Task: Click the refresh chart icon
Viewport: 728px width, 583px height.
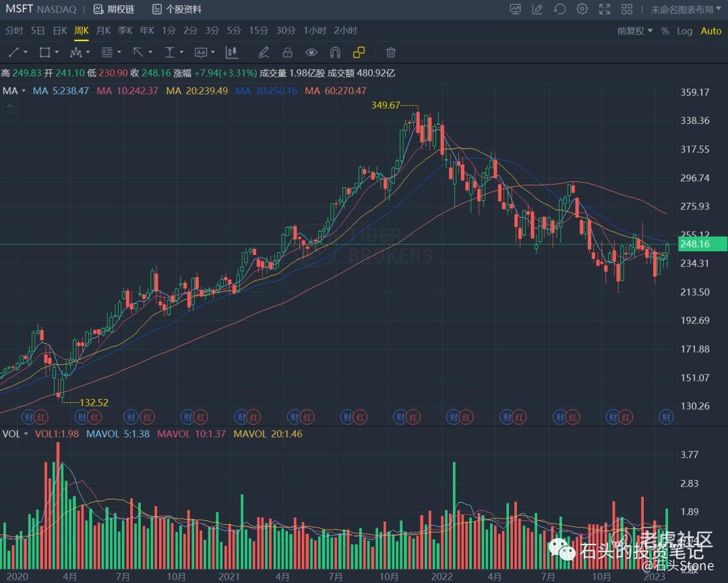Action: tap(560, 9)
